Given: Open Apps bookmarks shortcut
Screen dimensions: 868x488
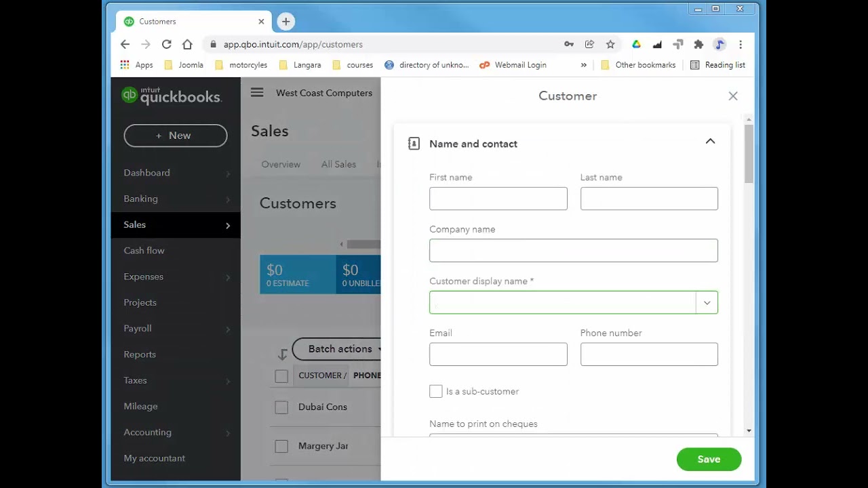Looking at the screenshot, I should pos(136,65).
